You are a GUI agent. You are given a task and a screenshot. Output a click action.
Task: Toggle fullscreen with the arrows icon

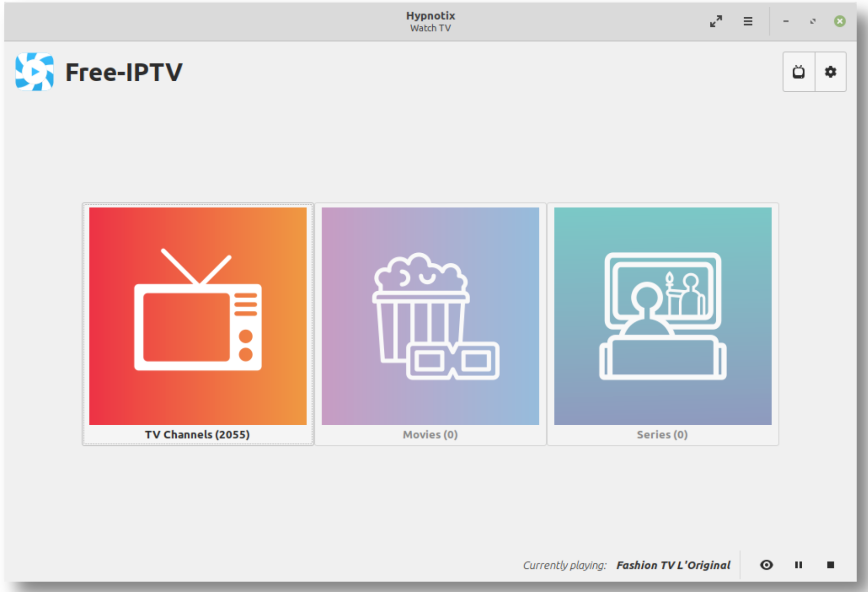(716, 22)
